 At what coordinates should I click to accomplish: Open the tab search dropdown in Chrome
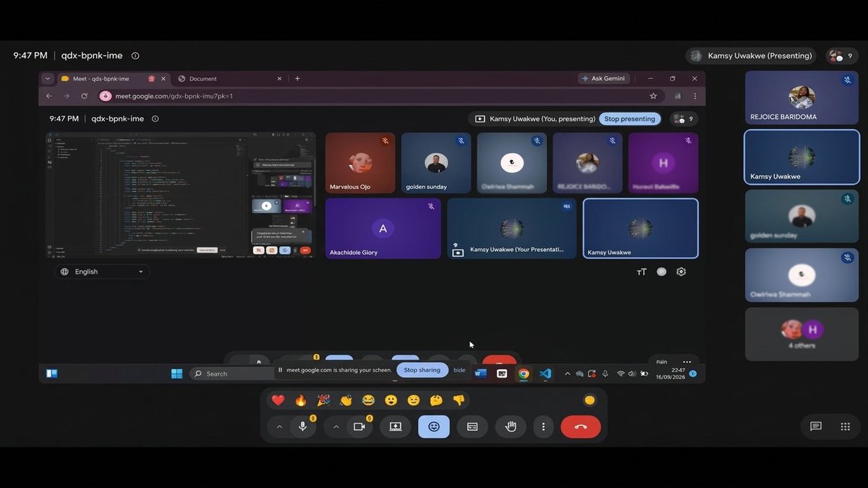coord(48,78)
